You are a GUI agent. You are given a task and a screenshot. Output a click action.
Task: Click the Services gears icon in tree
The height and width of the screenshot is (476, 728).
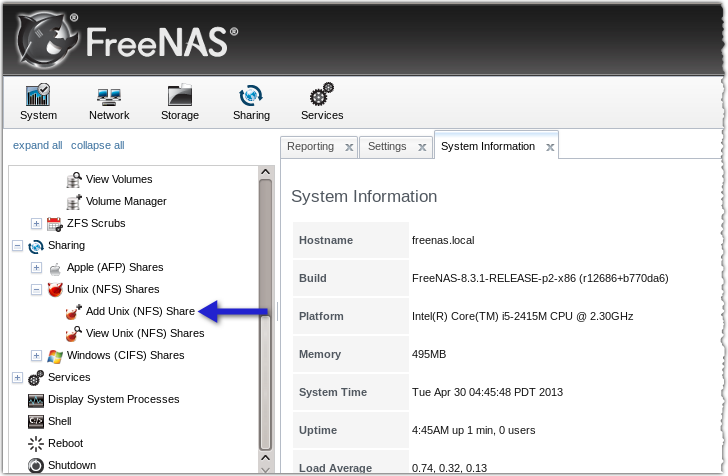click(36, 378)
